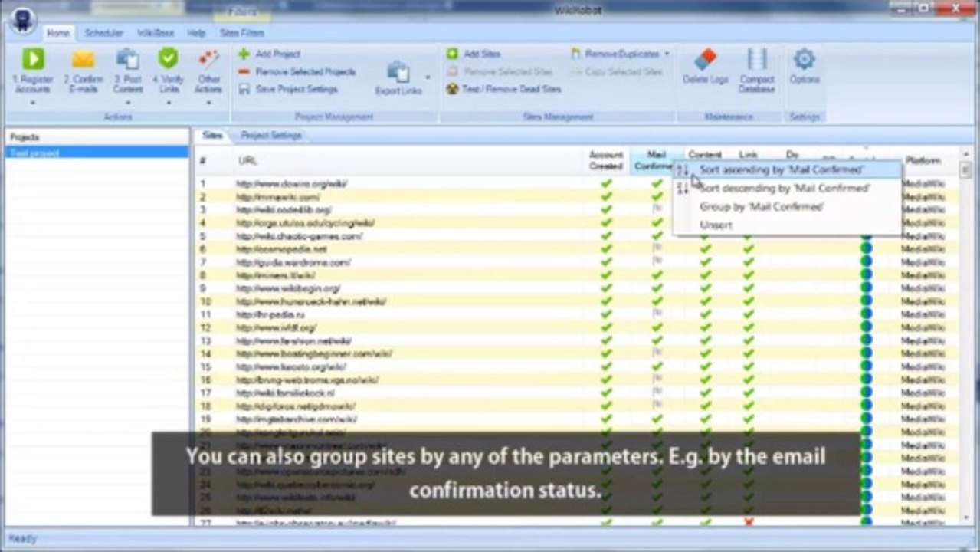This screenshot has width=980, height=552.
Task: Click the WikiRobot application logo button
Action: (23, 21)
